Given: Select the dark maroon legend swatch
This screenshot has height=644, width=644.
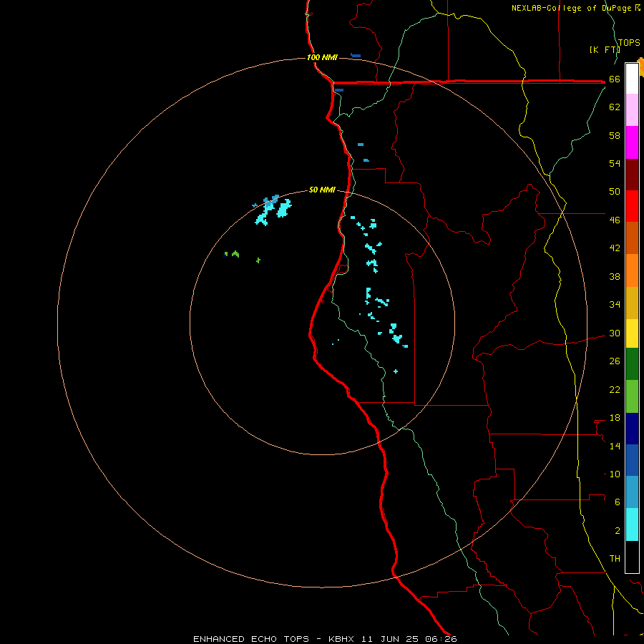Looking at the screenshot, I should pyautogui.click(x=632, y=175).
